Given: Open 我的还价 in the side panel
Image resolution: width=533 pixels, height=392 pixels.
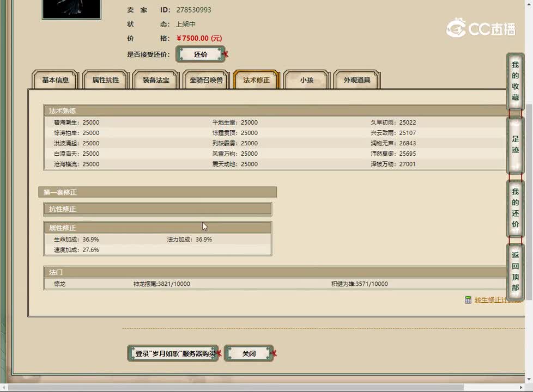Looking at the screenshot, I should pos(515,208).
